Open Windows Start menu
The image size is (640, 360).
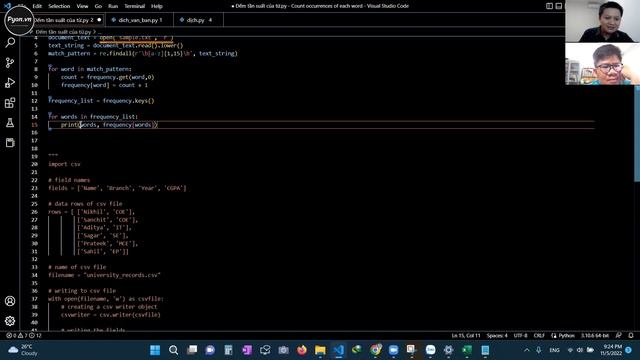(x=155, y=350)
